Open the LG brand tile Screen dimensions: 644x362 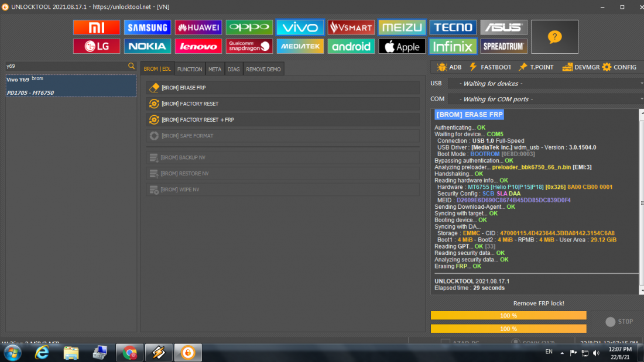(x=97, y=46)
